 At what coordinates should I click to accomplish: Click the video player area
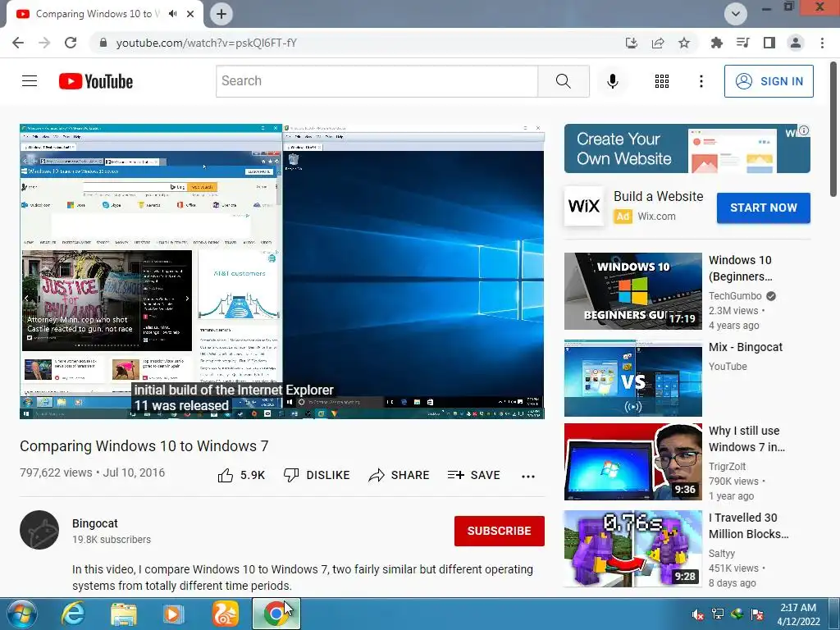[x=282, y=272]
